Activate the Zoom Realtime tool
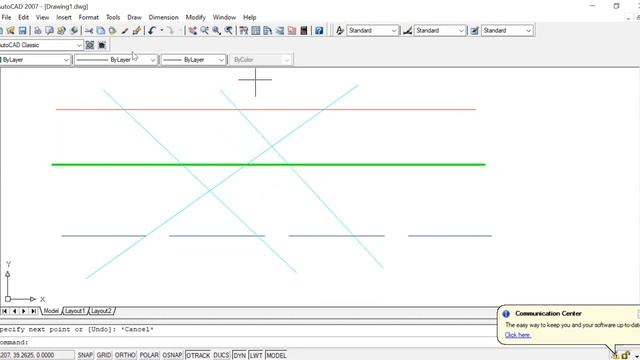640x360 pixels. click(x=204, y=31)
